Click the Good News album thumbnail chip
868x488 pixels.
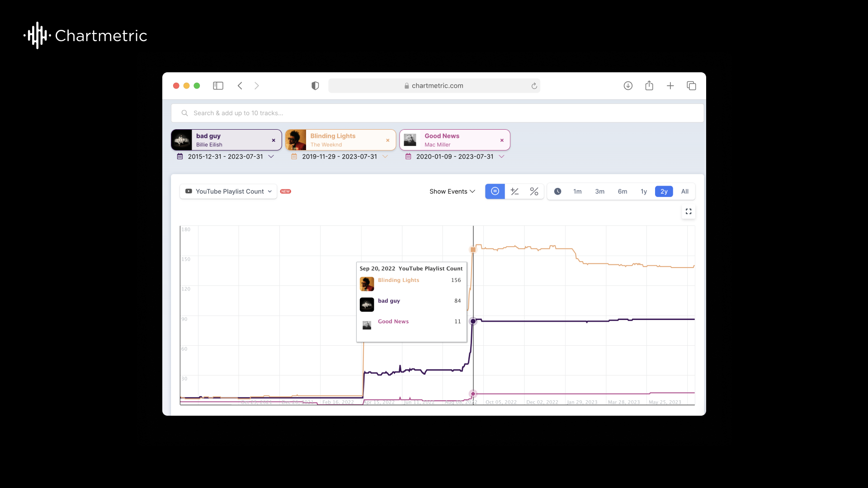pos(410,140)
